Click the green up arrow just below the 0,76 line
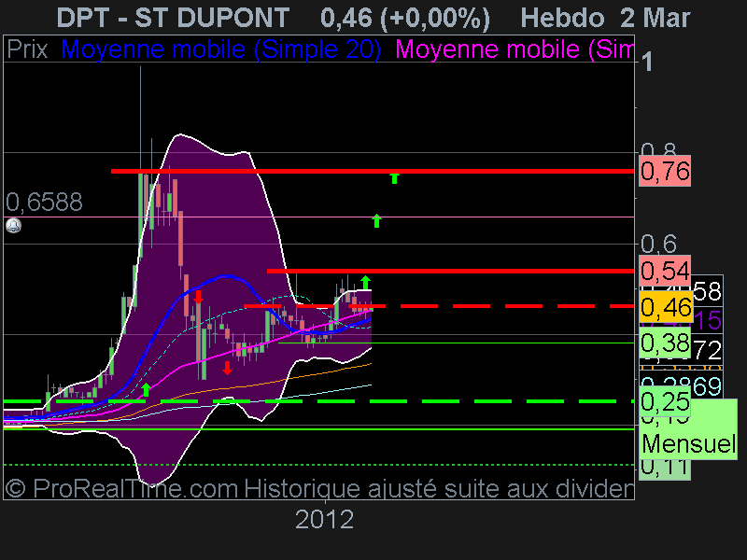The height and width of the screenshot is (560, 747). (394, 178)
